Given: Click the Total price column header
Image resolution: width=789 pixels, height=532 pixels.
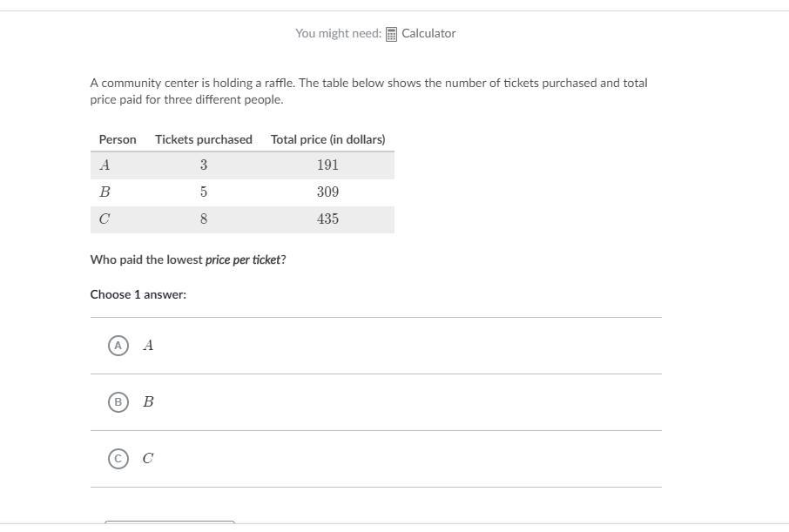Looking at the screenshot, I should pyautogui.click(x=327, y=139).
